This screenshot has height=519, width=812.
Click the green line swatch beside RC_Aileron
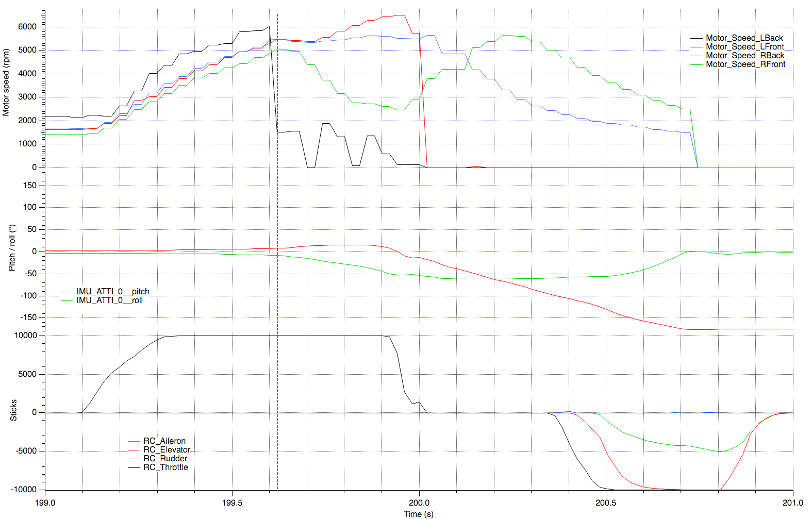[x=134, y=441]
